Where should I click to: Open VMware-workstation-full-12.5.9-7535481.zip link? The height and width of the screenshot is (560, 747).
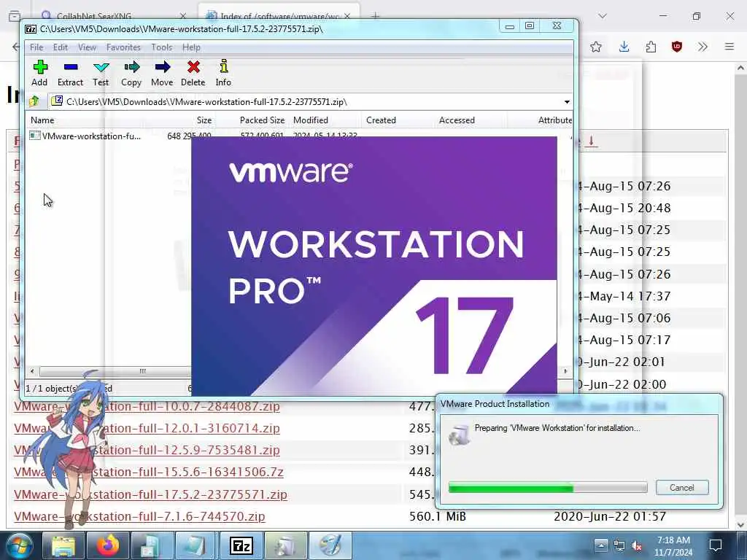coord(147,450)
